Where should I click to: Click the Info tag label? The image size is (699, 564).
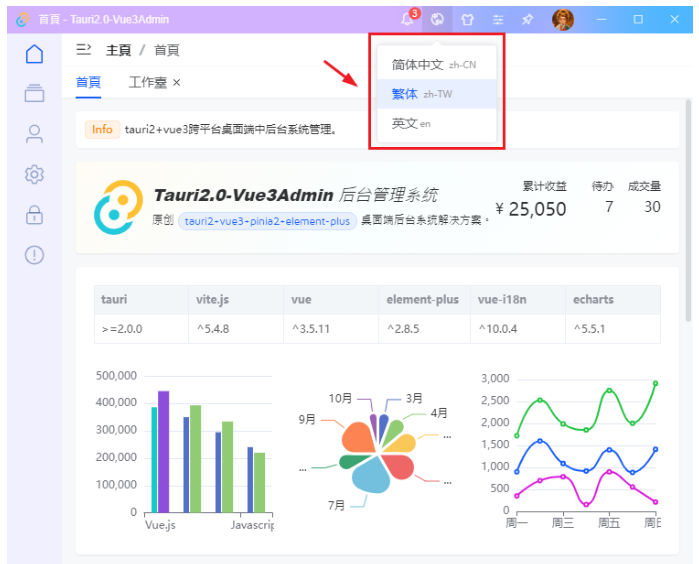coord(102,129)
